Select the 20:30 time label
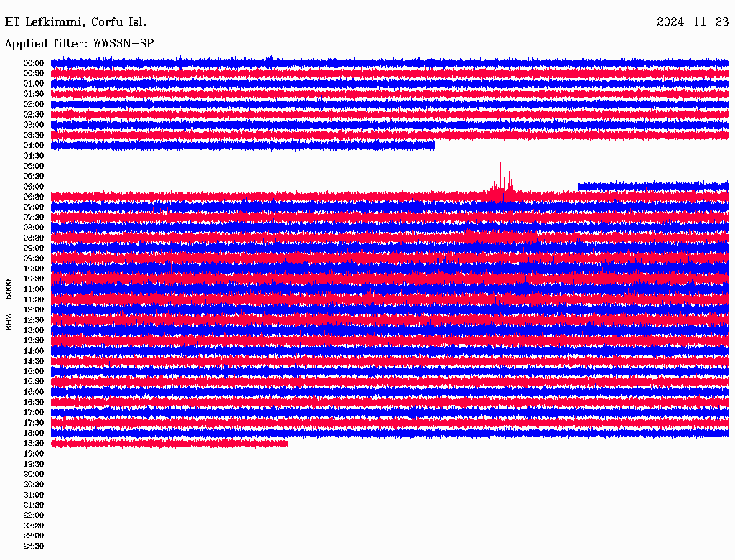735x560 pixels. (x=34, y=485)
